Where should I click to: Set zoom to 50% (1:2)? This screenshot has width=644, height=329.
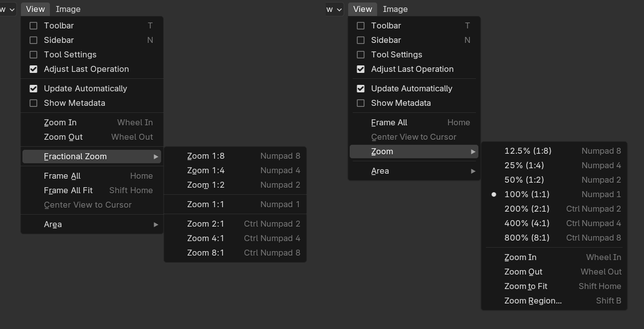point(554,180)
